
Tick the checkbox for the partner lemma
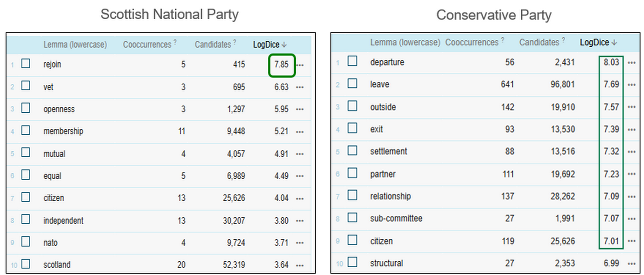click(352, 173)
